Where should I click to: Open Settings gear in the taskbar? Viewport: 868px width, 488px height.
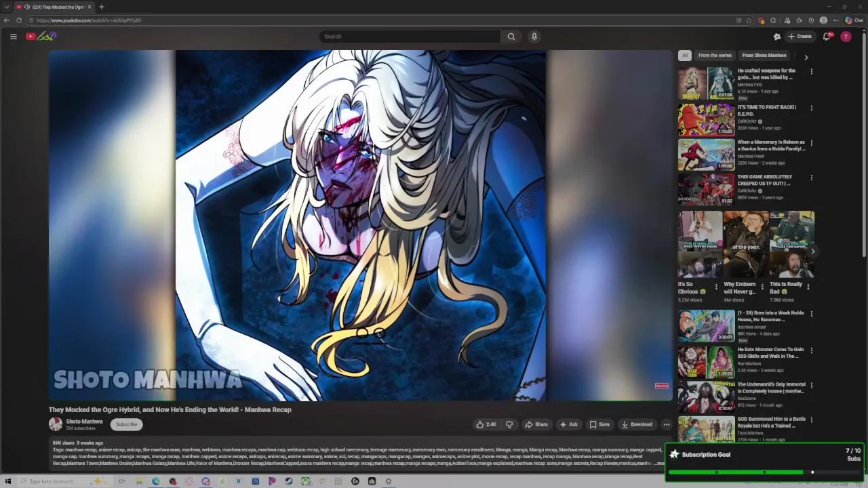[389, 481]
